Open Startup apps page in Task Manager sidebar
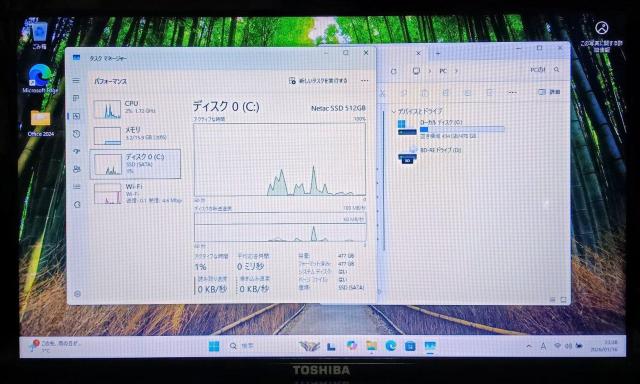Image resolution: width=640 pixels, height=384 pixels. (x=76, y=151)
